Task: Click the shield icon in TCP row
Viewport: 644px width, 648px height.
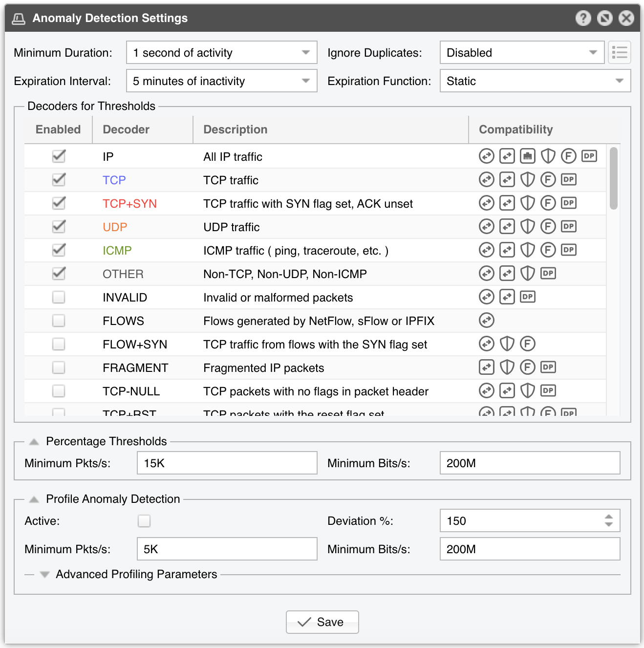Action: [x=528, y=180]
